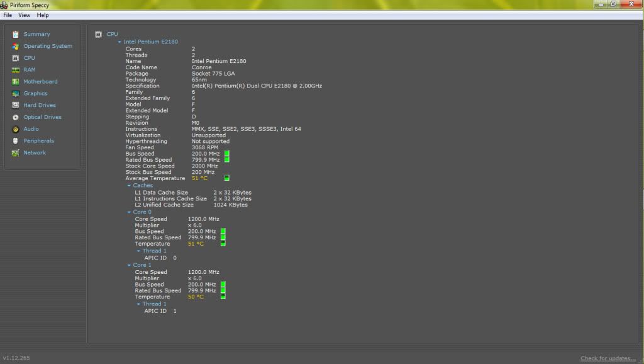Click the Instructions value listing MMX, SSE

tap(247, 129)
